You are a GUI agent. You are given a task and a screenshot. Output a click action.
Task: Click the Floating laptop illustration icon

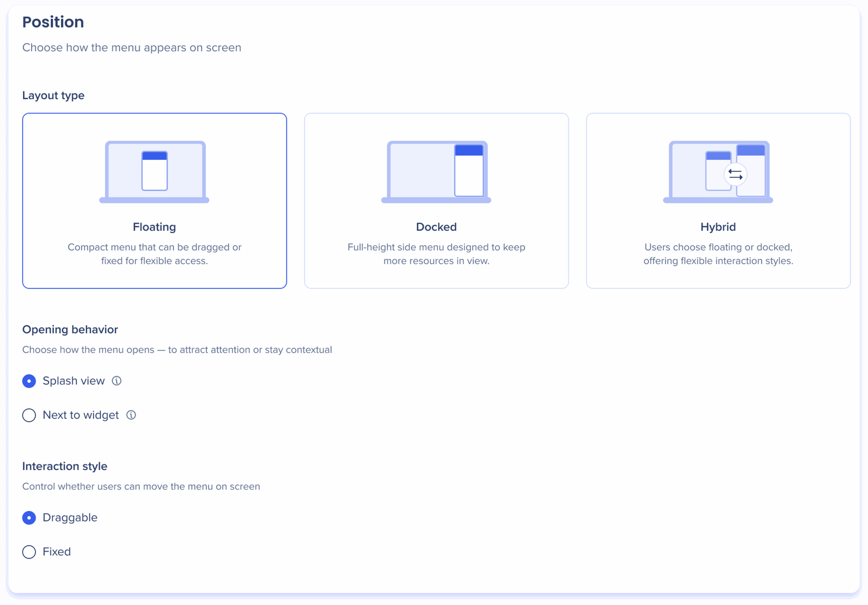pos(154,172)
